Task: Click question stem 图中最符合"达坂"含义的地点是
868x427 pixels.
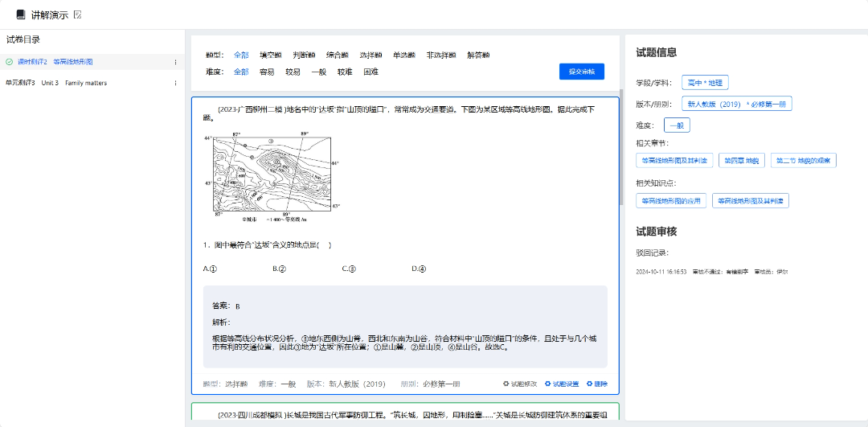Action: [267, 244]
